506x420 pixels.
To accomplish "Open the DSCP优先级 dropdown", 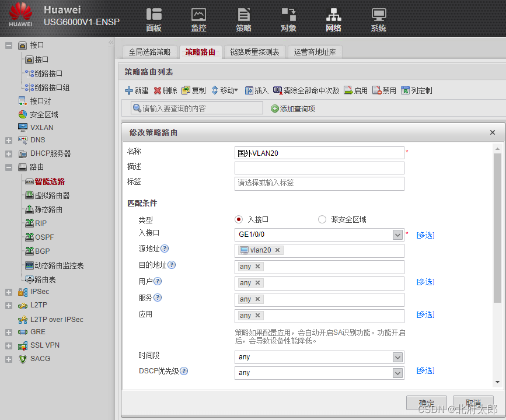I will (397, 373).
